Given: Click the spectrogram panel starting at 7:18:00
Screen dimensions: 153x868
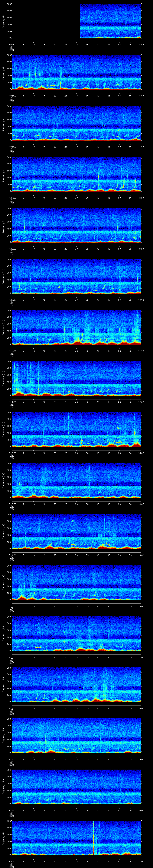Looking at the screenshot, I should [x=77, y=736].
